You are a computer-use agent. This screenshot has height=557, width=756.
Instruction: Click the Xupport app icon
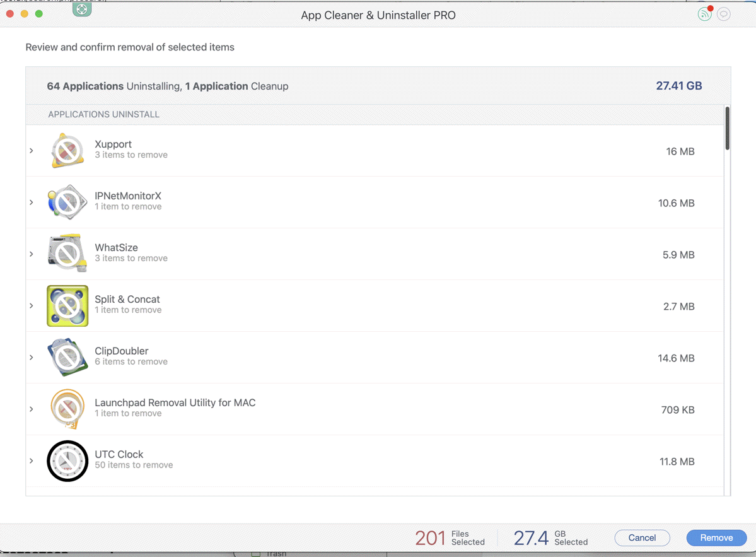(x=67, y=151)
